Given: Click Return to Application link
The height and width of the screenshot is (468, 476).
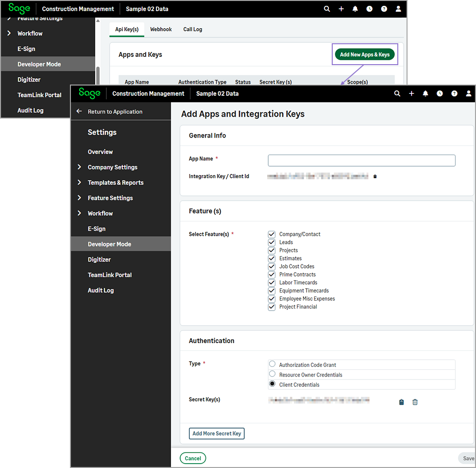Looking at the screenshot, I should pos(115,111).
